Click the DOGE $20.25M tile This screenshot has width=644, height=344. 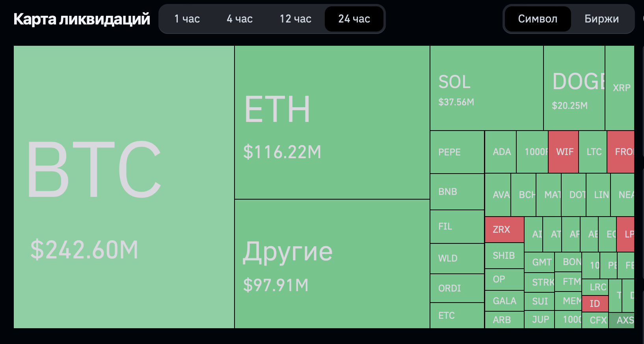click(574, 88)
